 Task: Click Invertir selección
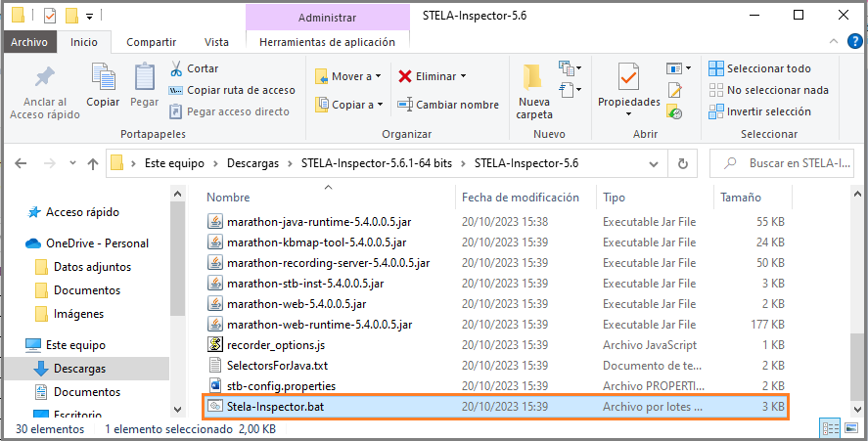(x=759, y=111)
